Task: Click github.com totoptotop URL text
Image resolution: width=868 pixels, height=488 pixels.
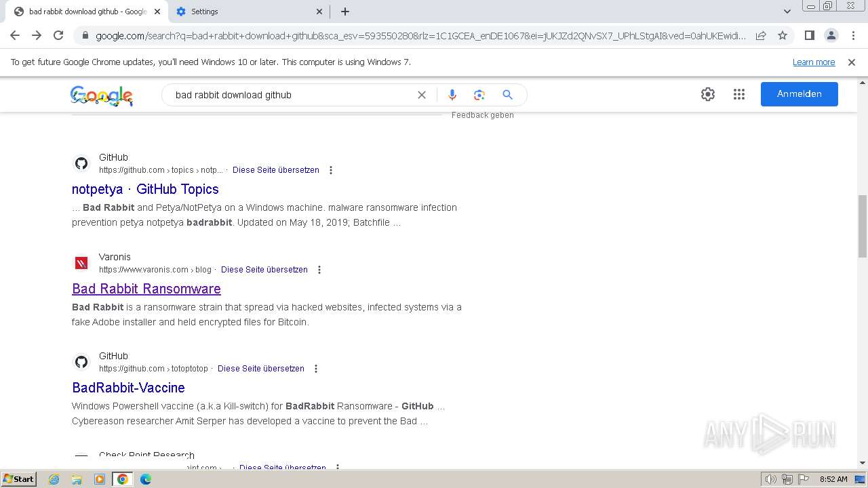Action: point(153,369)
